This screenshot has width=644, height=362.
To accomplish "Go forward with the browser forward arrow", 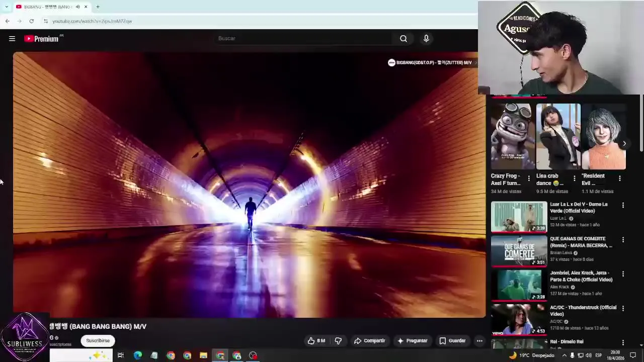I will point(20,21).
